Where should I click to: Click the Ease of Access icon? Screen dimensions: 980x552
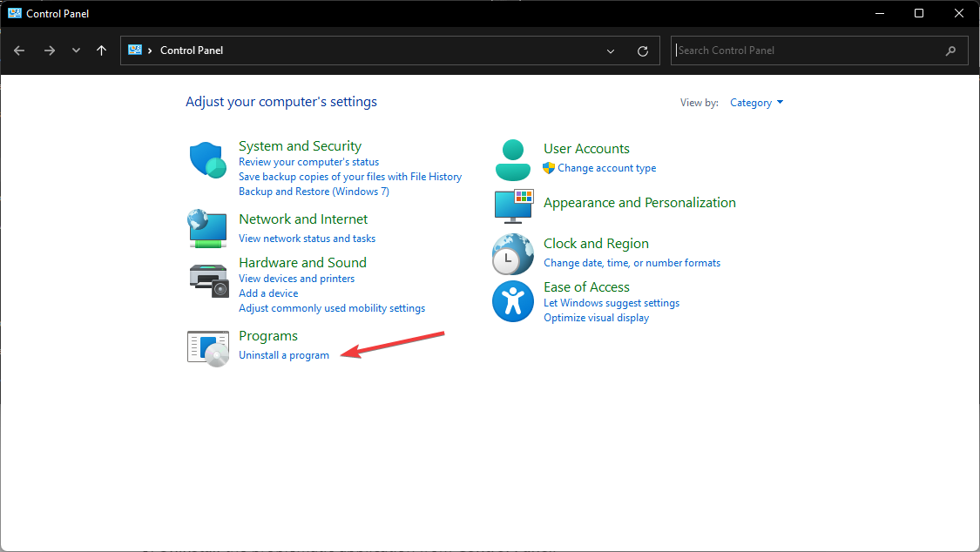point(512,300)
